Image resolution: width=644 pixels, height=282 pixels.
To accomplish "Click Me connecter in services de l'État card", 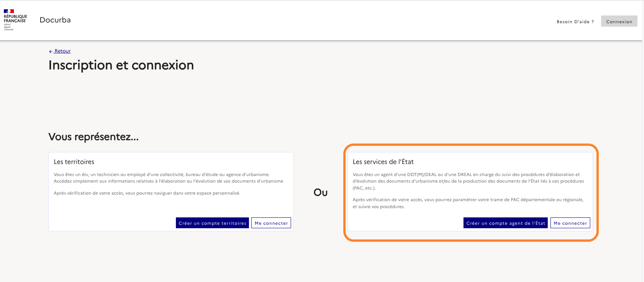I will [570, 223].
